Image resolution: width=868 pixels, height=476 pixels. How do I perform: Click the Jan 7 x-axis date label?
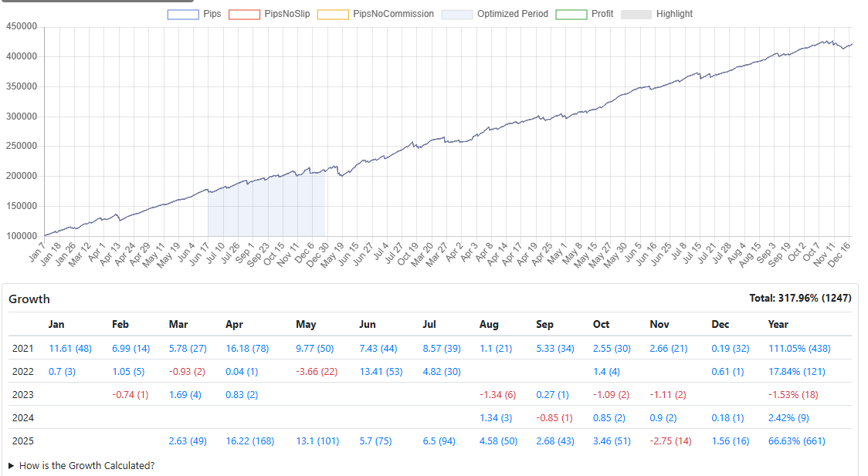(36, 252)
